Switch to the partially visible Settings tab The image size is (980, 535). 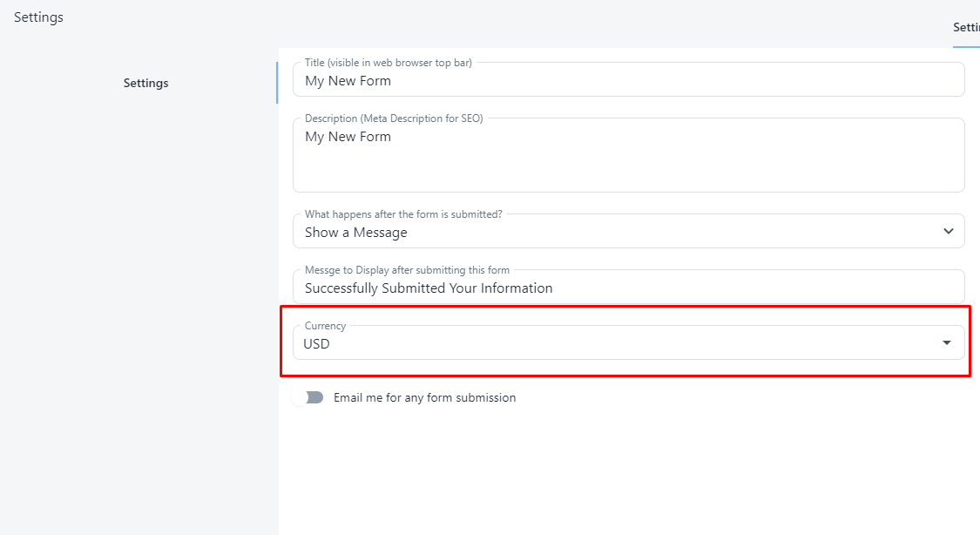coord(966,28)
